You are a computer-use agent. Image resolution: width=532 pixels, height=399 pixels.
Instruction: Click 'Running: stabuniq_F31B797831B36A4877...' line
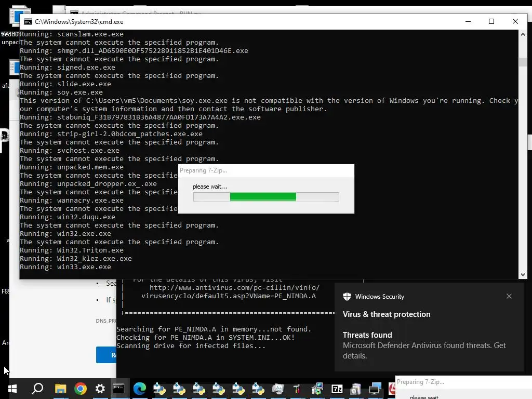coord(140,117)
